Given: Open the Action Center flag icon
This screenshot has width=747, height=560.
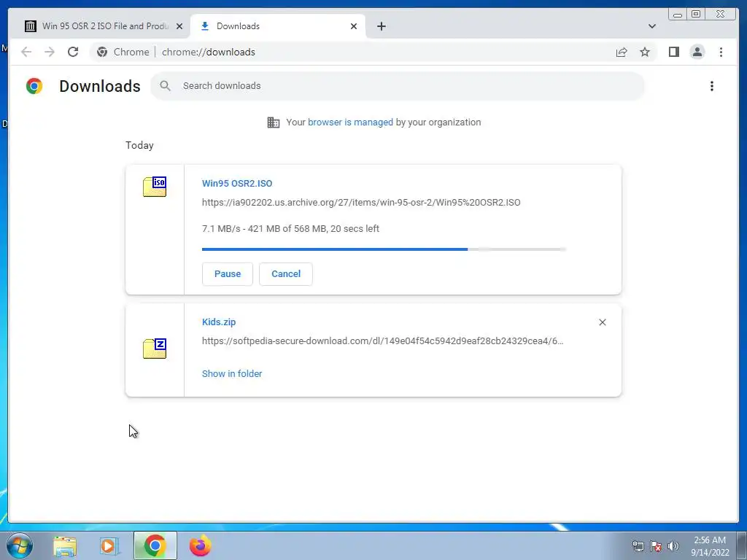Looking at the screenshot, I should 656,546.
